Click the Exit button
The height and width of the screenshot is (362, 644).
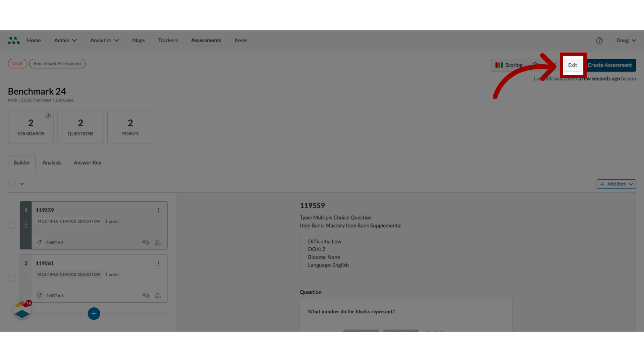(572, 65)
